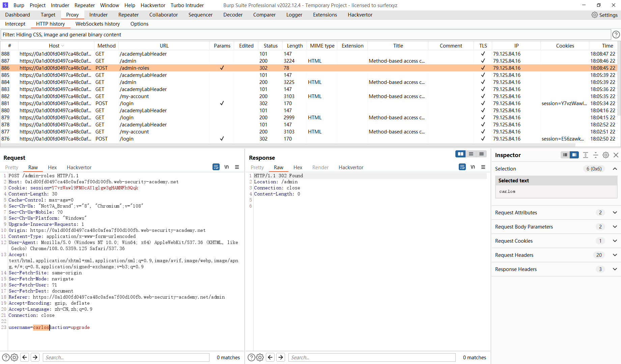Screen dimensions: 621x364
Task: Switch to the Repeater tool tab
Action: click(x=129, y=15)
